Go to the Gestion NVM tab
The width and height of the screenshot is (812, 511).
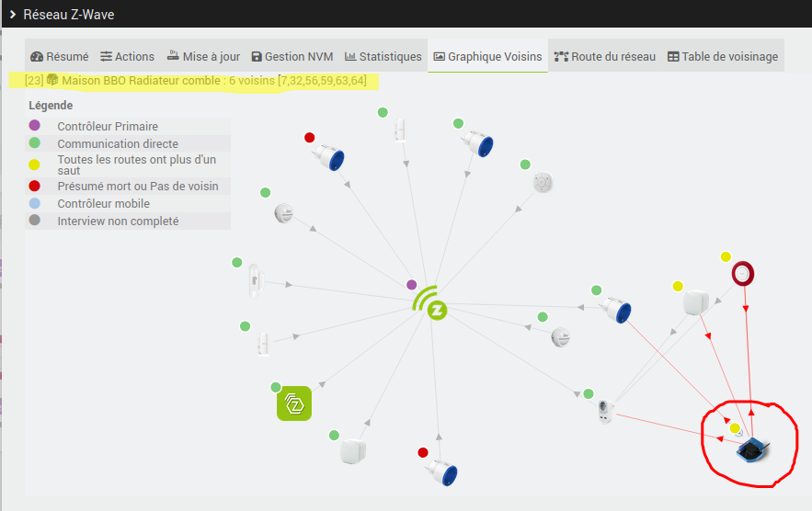click(292, 56)
